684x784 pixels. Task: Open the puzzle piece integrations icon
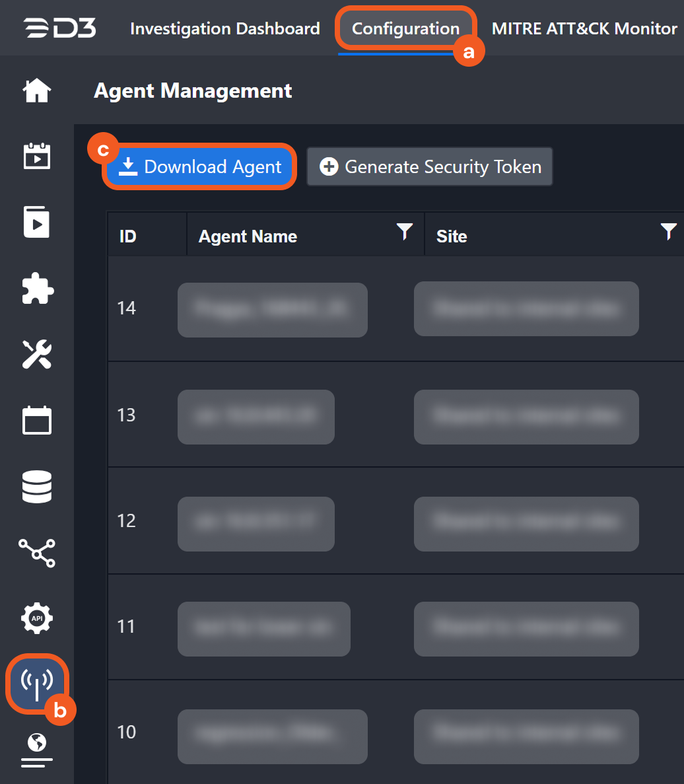pos(38,288)
